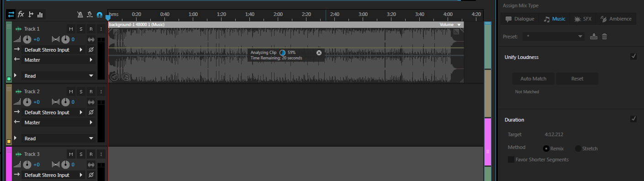644x181 pixels.
Task: Solo Track 2 with the S button
Action: [81, 91]
